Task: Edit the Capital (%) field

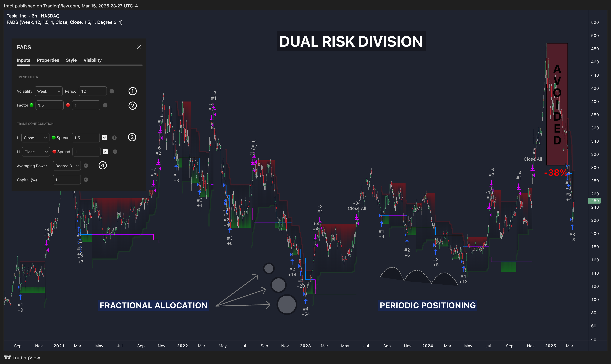Action: pos(67,180)
